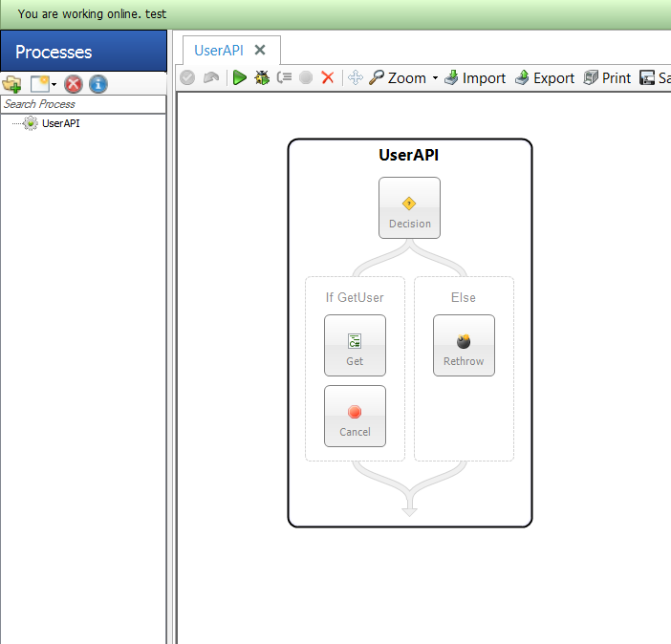This screenshot has height=644, width=671.
Task: Run the process with green play icon
Action: pos(240,78)
